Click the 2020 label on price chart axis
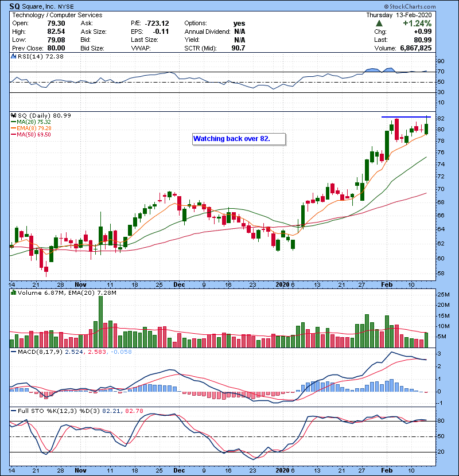This screenshot has height=476, width=459. click(x=282, y=285)
